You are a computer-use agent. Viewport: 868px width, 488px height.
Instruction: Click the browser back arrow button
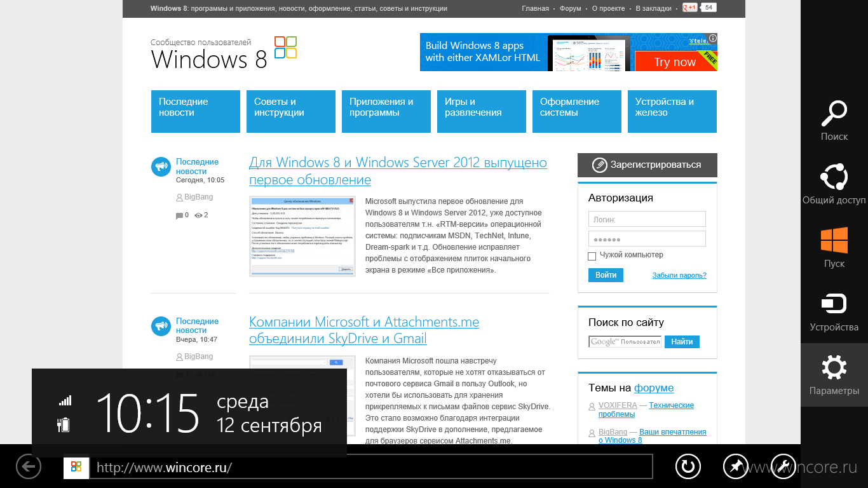click(29, 466)
